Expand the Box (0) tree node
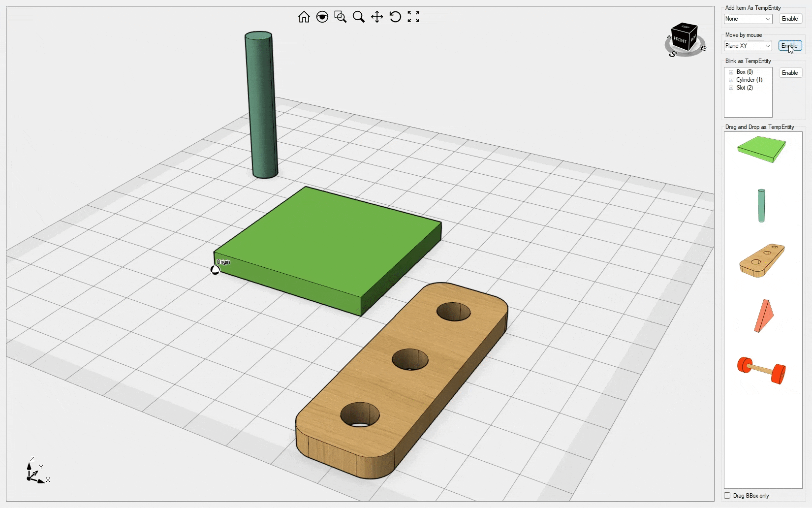Image resolution: width=812 pixels, height=508 pixels. coord(731,72)
